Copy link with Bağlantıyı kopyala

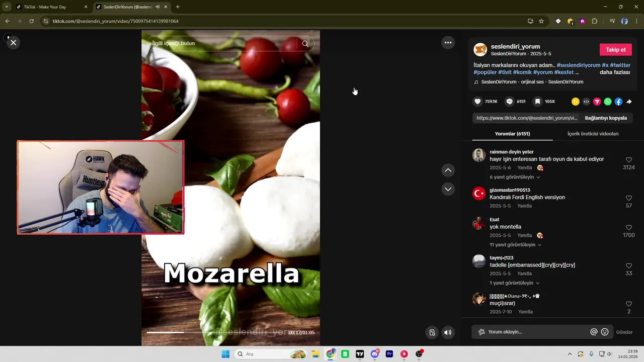[x=606, y=118]
